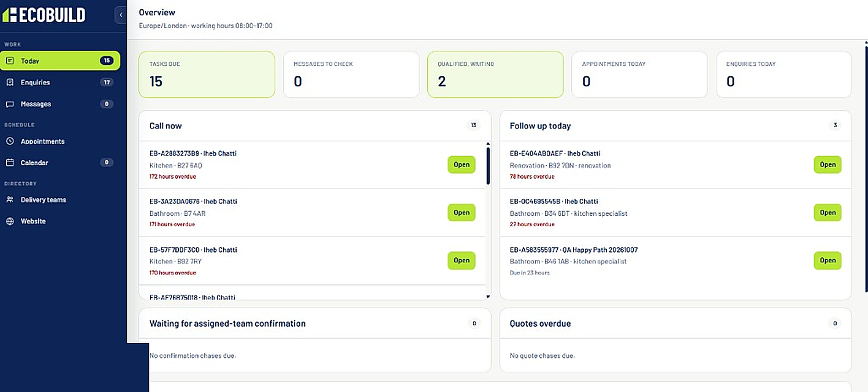The image size is (868, 392).
Task: Click the Overview page title
Action: (x=157, y=12)
